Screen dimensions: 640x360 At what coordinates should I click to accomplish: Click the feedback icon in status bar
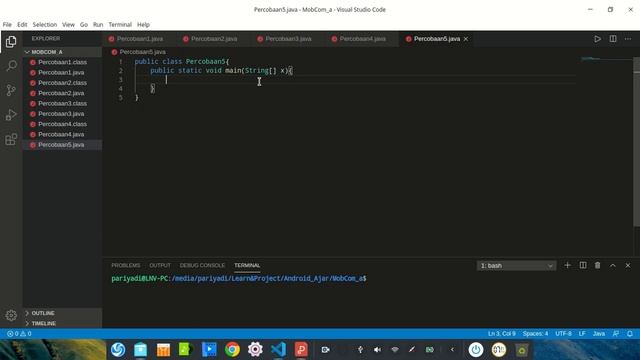[x=616, y=334]
